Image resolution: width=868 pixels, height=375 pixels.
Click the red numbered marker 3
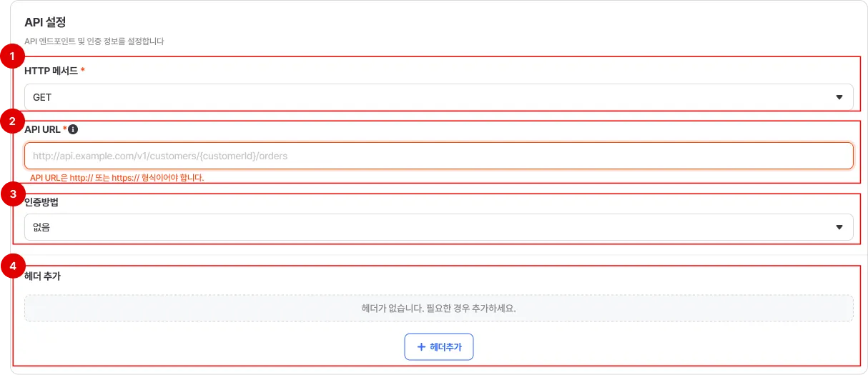coord(11,195)
